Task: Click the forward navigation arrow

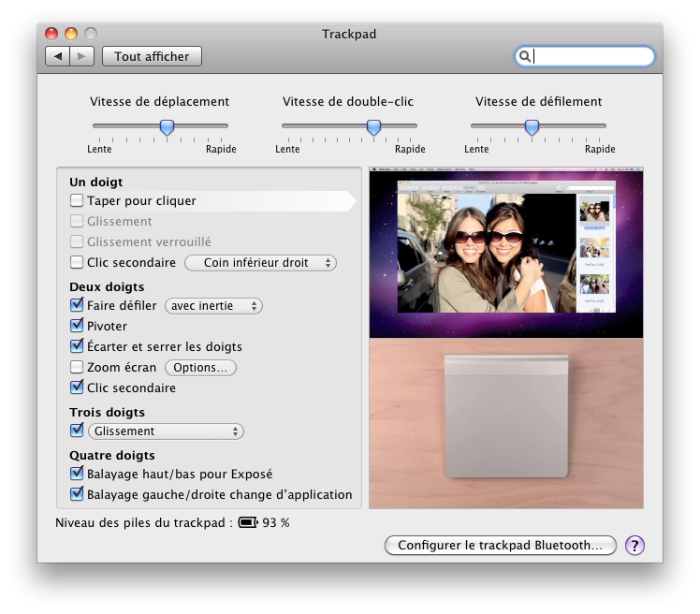Action: coord(81,56)
